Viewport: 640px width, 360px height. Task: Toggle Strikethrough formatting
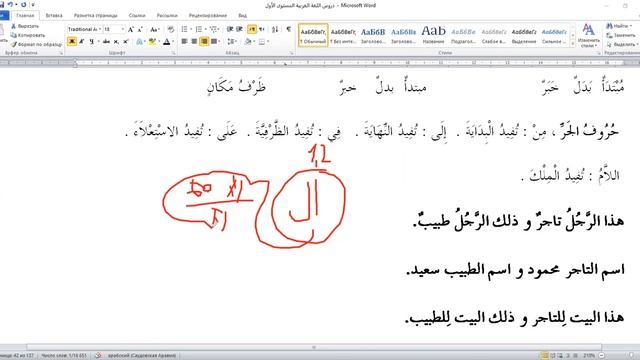click(106, 41)
